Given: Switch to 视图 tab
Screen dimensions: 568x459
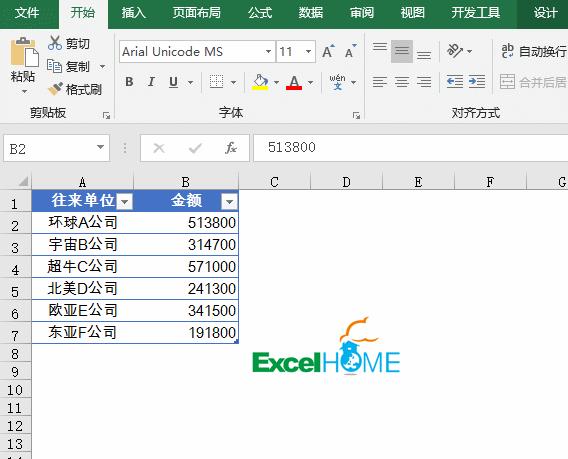Looking at the screenshot, I should (x=413, y=13).
